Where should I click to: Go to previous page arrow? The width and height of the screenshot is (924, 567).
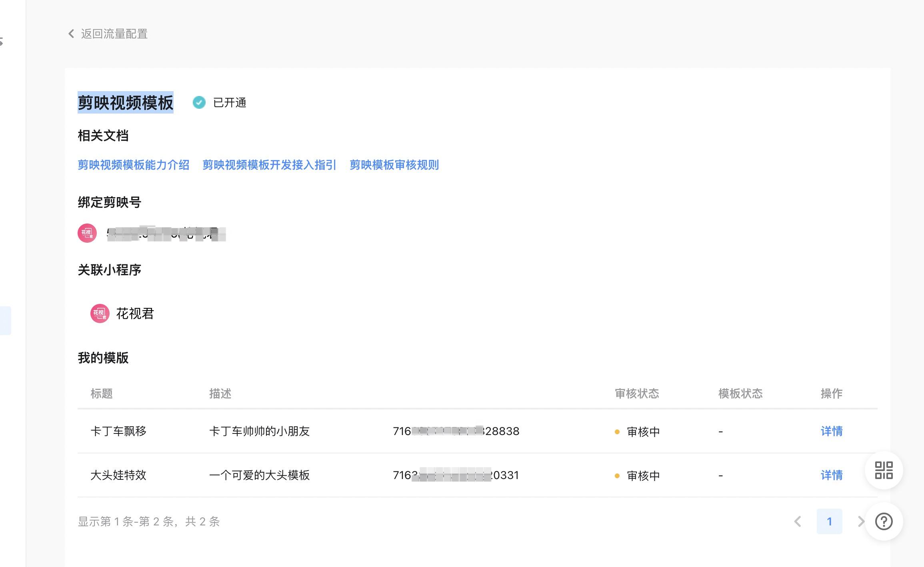point(798,521)
